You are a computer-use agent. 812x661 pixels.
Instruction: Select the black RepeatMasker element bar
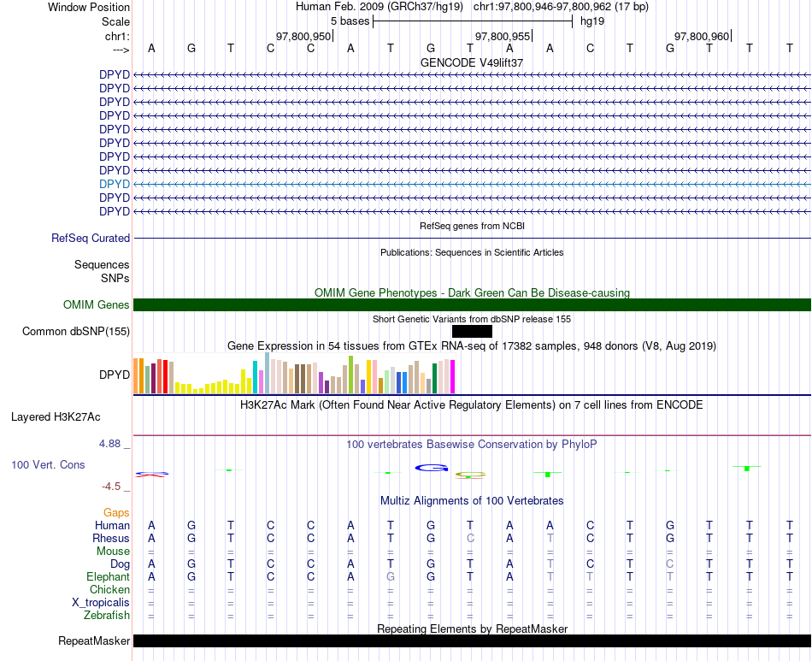(472, 640)
